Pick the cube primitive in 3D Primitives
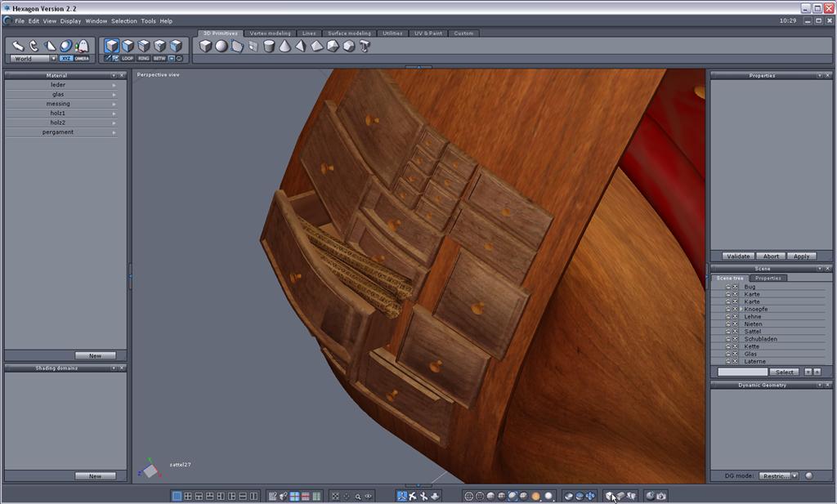 point(206,47)
